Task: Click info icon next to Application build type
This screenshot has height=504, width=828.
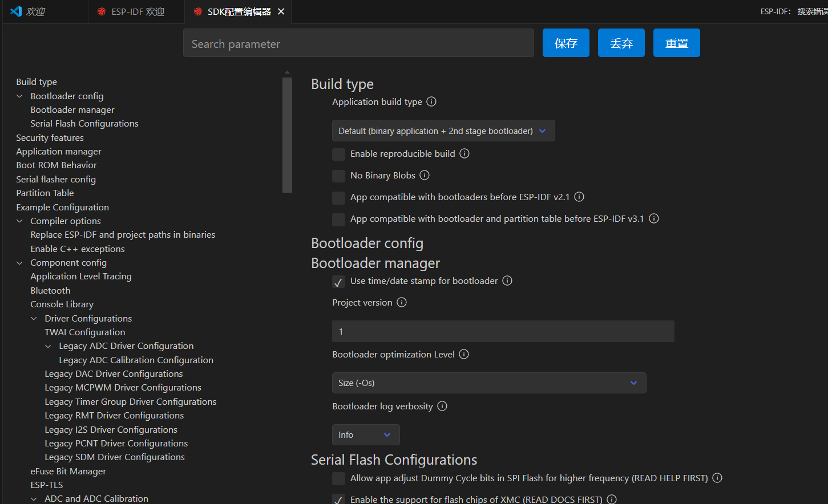Action: pyautogui.click(x=431, y=102)
